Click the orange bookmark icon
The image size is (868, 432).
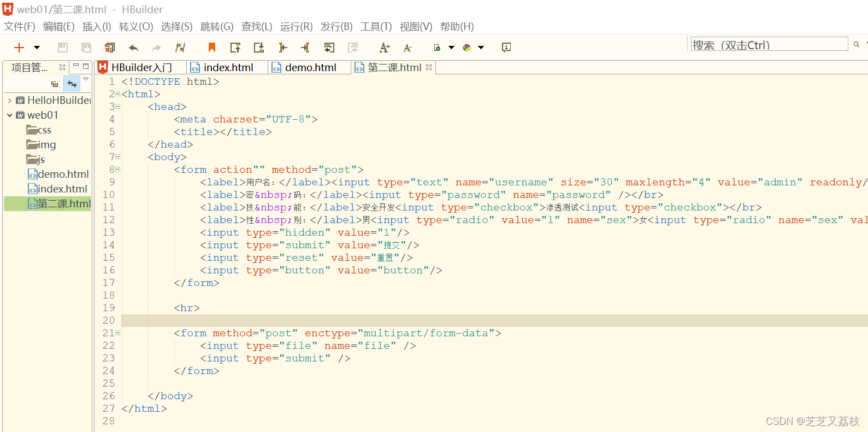click(212, 48)
